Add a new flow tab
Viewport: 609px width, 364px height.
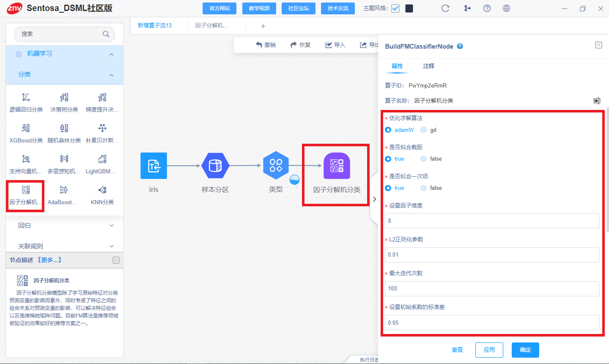263,26
